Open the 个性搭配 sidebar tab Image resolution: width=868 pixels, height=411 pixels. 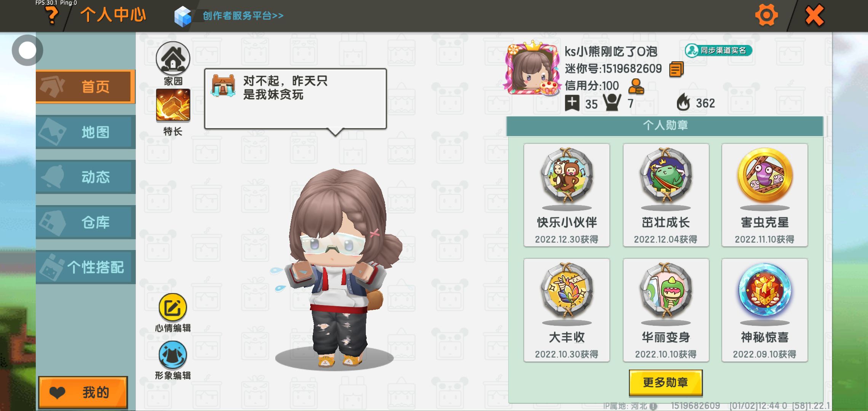[86, 267]
